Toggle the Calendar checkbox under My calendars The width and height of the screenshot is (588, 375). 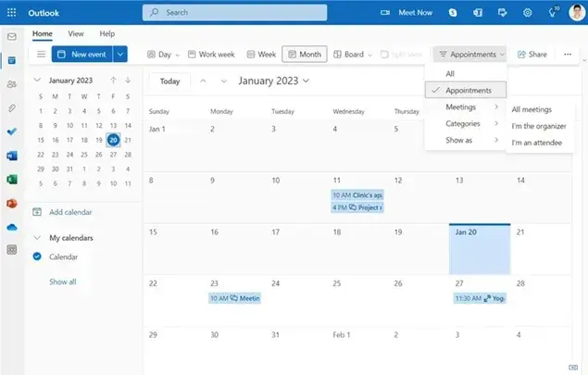(37, 256)
